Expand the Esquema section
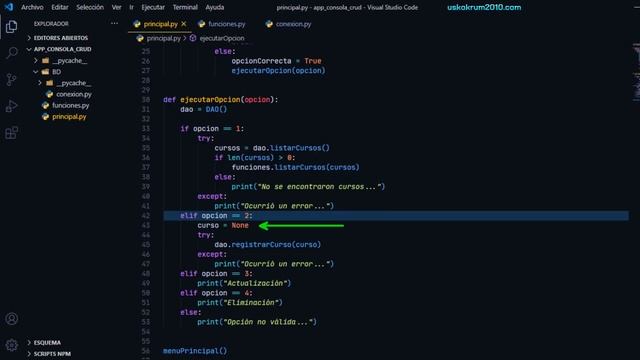This screenshot has width=640, height=360. click(47, 342)
